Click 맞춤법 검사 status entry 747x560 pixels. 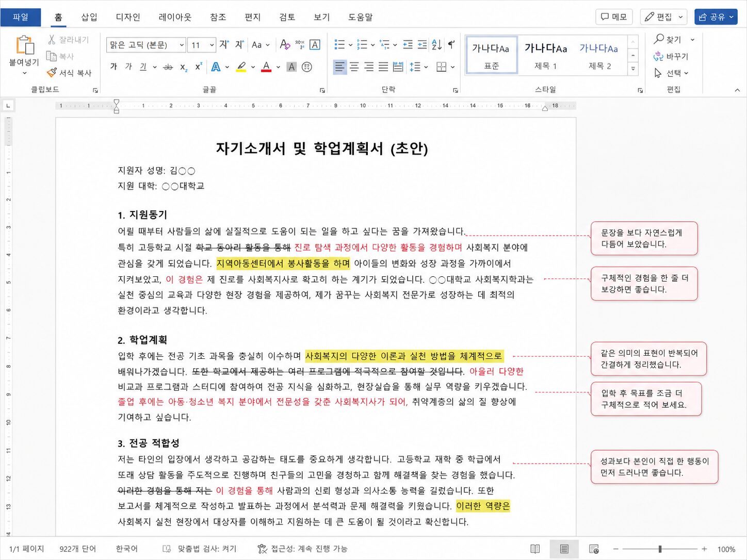point(200,549)
